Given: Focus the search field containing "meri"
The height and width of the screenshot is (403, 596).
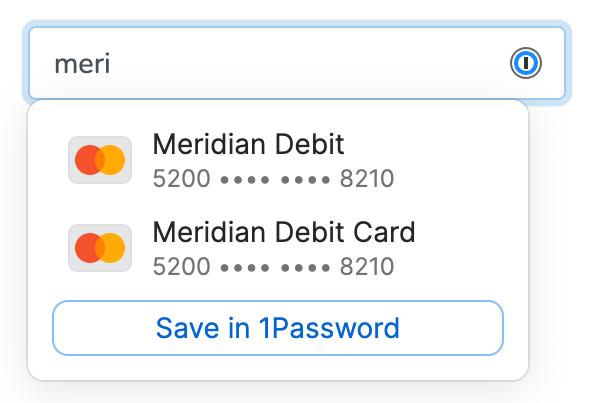Looking at the screenshot, I should pos(297,63).
